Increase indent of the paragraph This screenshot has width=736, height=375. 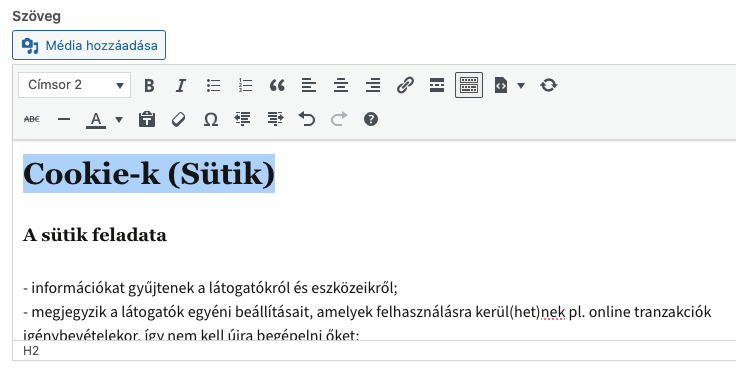coord(275,119)
